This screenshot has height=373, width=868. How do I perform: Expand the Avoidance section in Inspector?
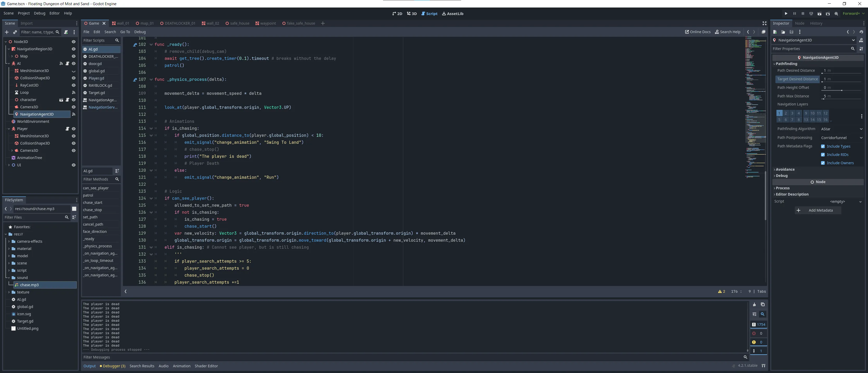coord(785,169)
